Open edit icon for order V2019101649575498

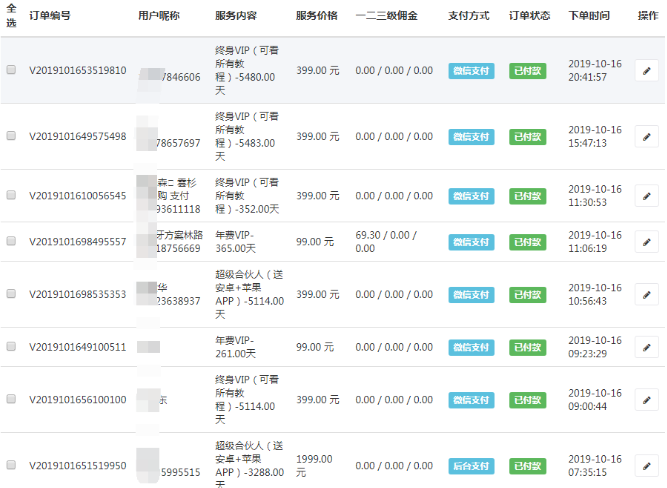(647, 137)
